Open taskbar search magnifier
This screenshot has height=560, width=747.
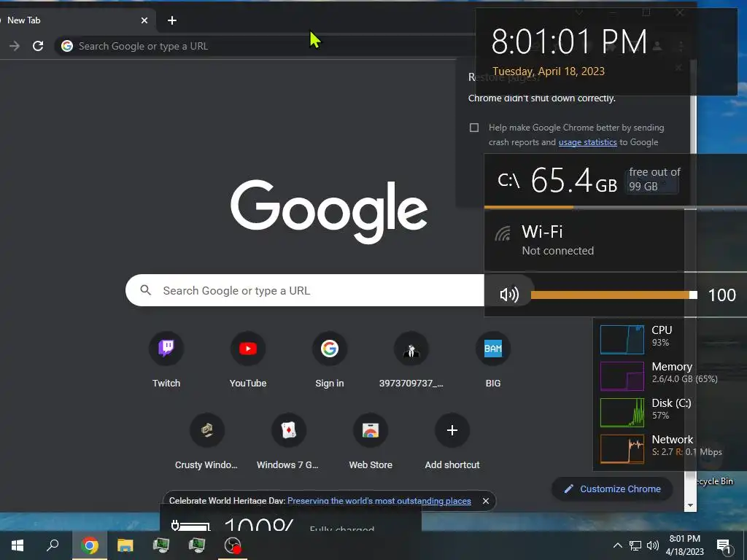pyautogui.click(x=53, y=545)
